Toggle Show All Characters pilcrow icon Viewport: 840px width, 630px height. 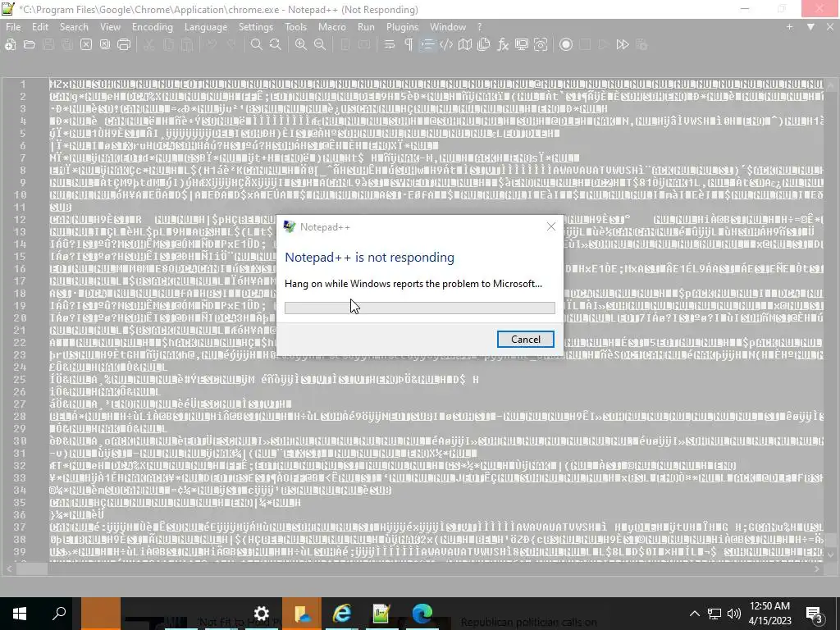[409, 45]
